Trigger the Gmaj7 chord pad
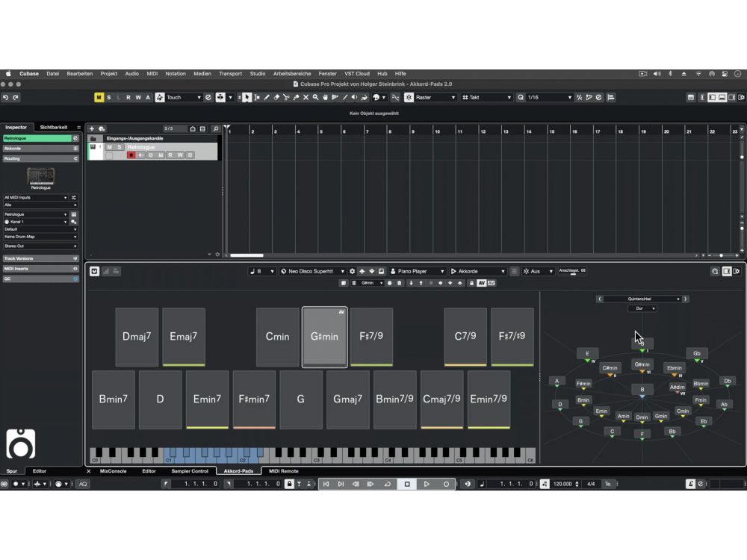 point(347,399)
